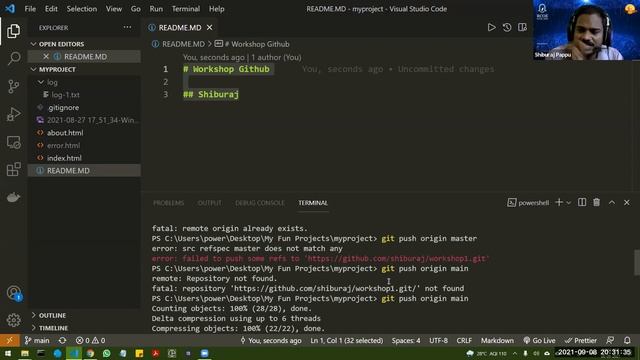Open the Source Control view

point(13,86)
